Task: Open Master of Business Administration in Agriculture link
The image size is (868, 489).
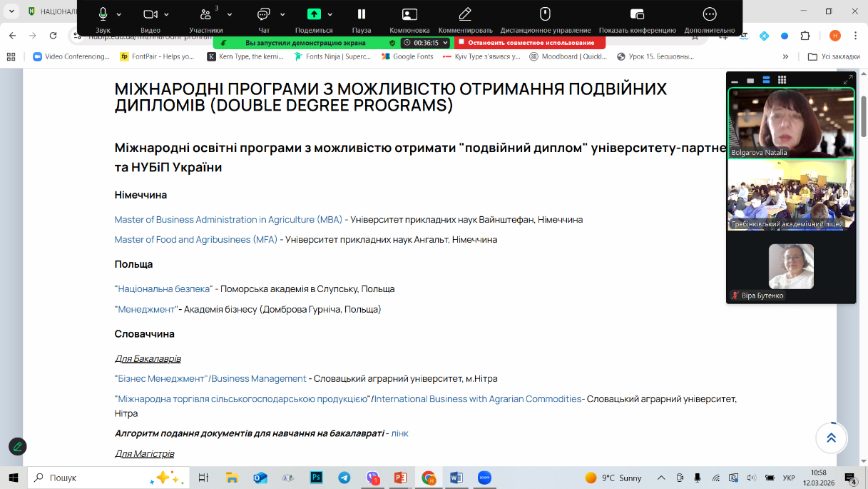Action: (228, 220)
